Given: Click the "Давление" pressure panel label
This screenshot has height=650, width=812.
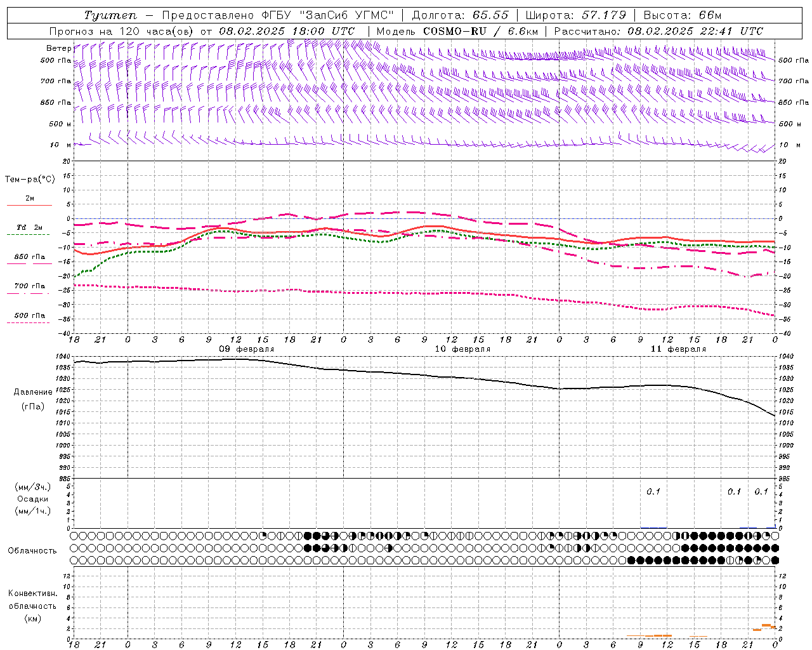Looking at the screenshot, I should tap(33, 392).
